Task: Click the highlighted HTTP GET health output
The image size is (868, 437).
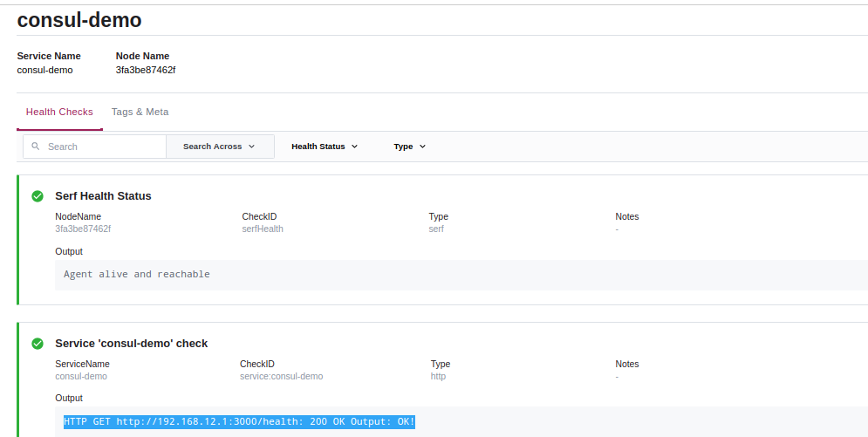Action: (x=239, y=421)
